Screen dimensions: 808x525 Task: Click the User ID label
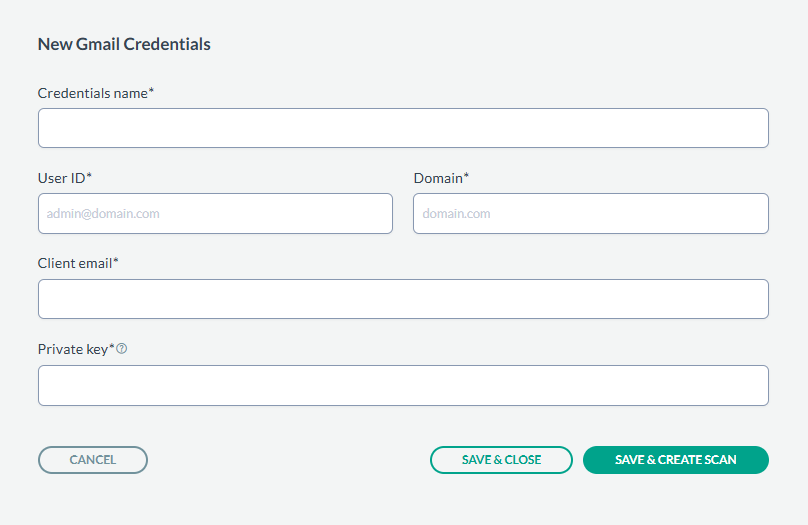61,178
